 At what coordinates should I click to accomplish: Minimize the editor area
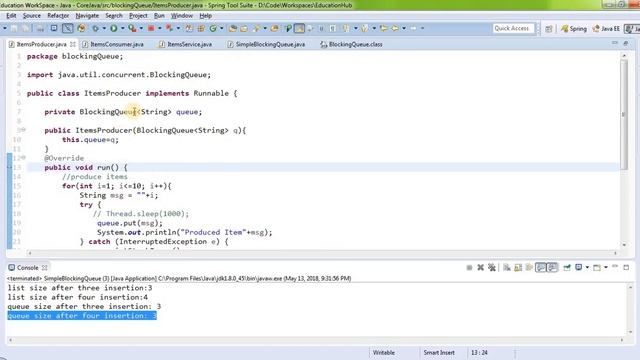pyautogui.click(x=615, y=43)
